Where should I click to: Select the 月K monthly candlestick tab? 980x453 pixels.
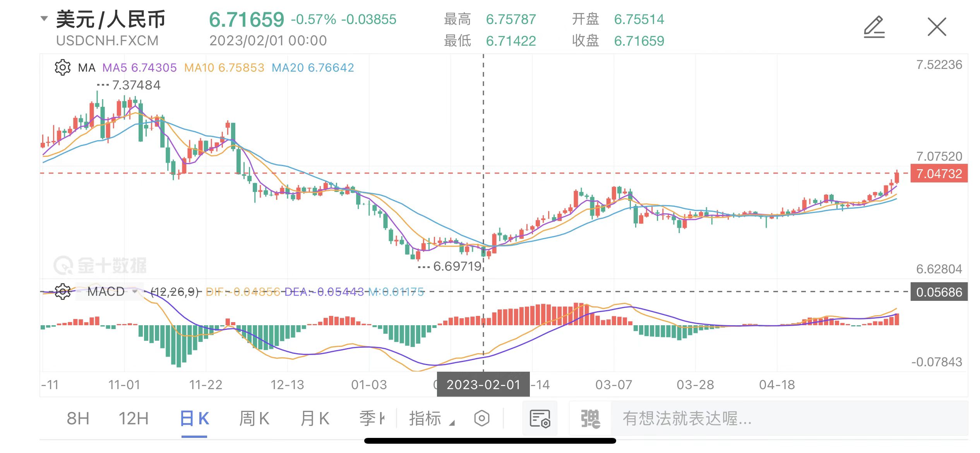coord(315,419)
